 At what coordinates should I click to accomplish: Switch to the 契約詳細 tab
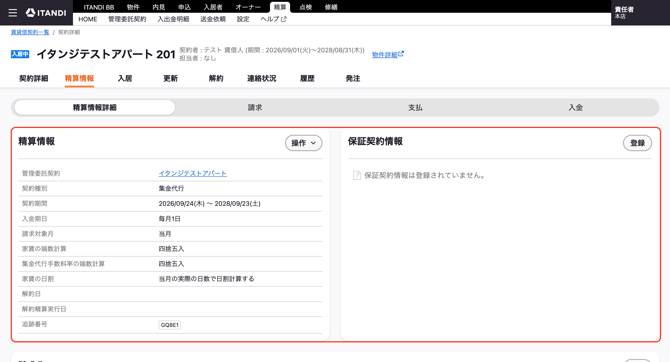click(34, 79)
